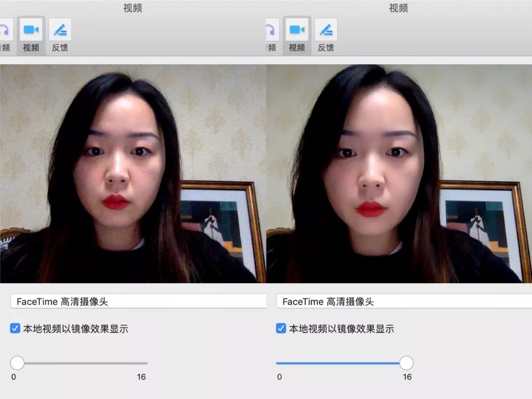Click left window mirror effect label text
Image resolution: width=532 pixels, height=399 pixels.
point(76,328)
